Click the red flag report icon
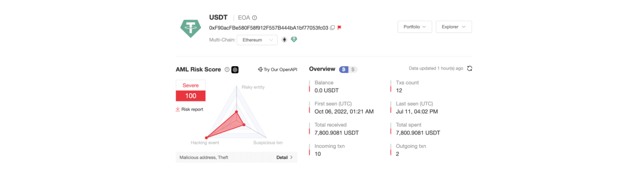 (x=339, y=28)
